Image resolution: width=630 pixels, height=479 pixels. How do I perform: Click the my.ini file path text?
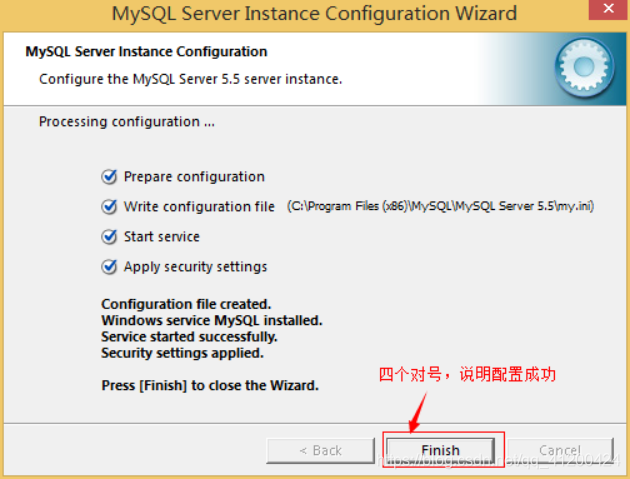440,206
